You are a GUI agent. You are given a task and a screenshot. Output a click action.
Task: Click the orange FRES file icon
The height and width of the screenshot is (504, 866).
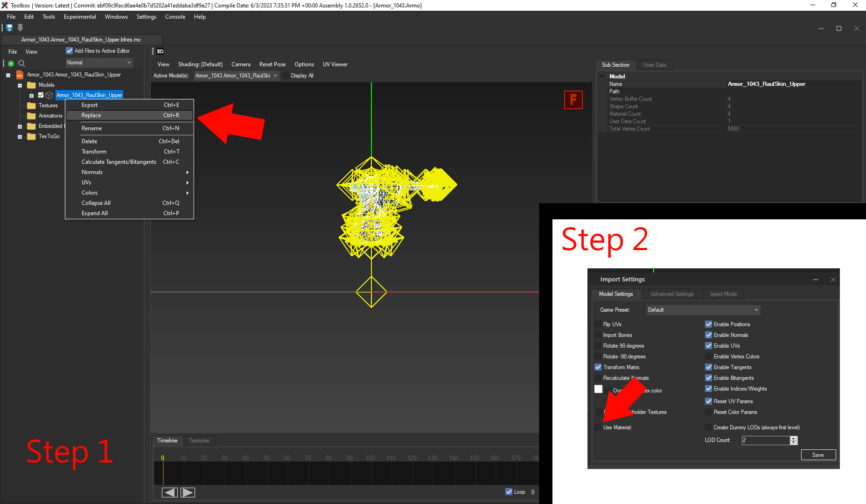20,75
